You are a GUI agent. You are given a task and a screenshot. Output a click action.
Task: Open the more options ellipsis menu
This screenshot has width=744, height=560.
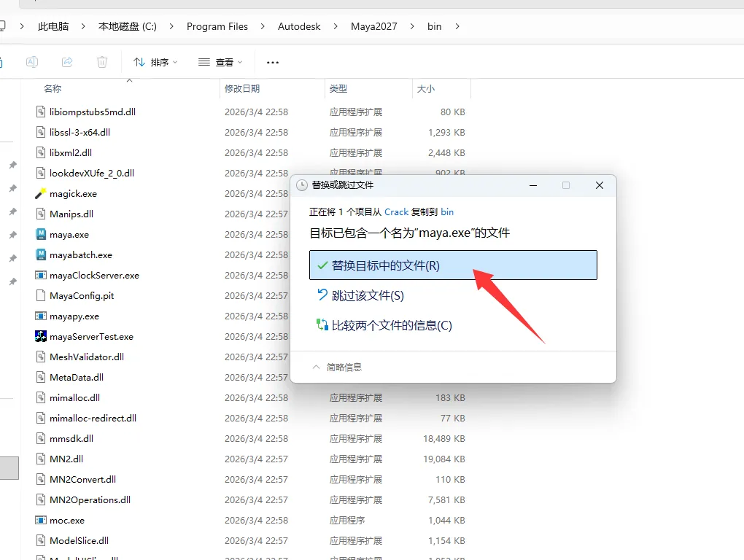pos(273,62)
